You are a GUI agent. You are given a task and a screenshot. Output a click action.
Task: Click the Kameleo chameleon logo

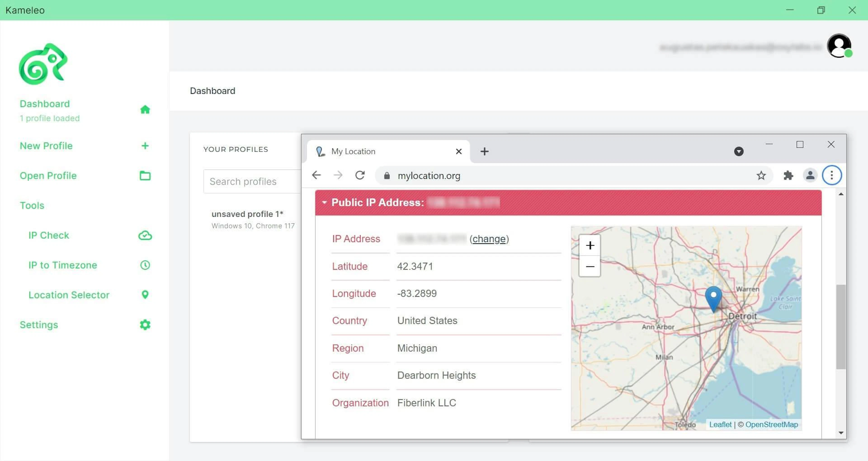43,64
